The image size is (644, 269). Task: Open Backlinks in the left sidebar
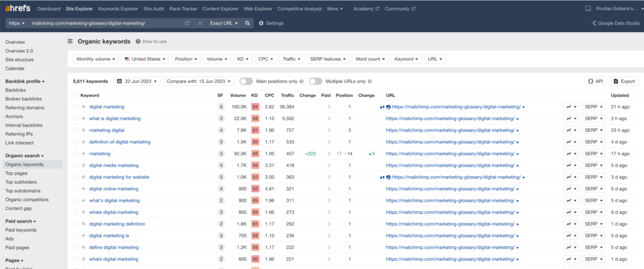point(16,91)
